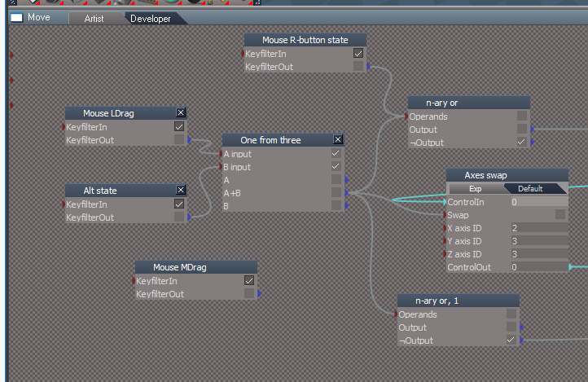Toggle KeyfilterOut checkbox on Mouse R-button state
The image size is (588, 382).
click(358, 66)
